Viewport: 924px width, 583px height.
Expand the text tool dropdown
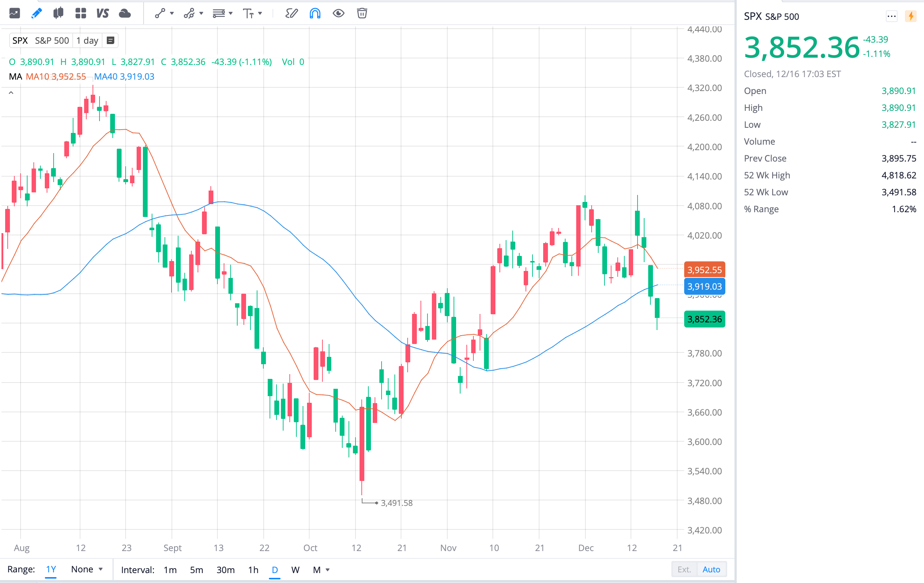coord(261,14)
